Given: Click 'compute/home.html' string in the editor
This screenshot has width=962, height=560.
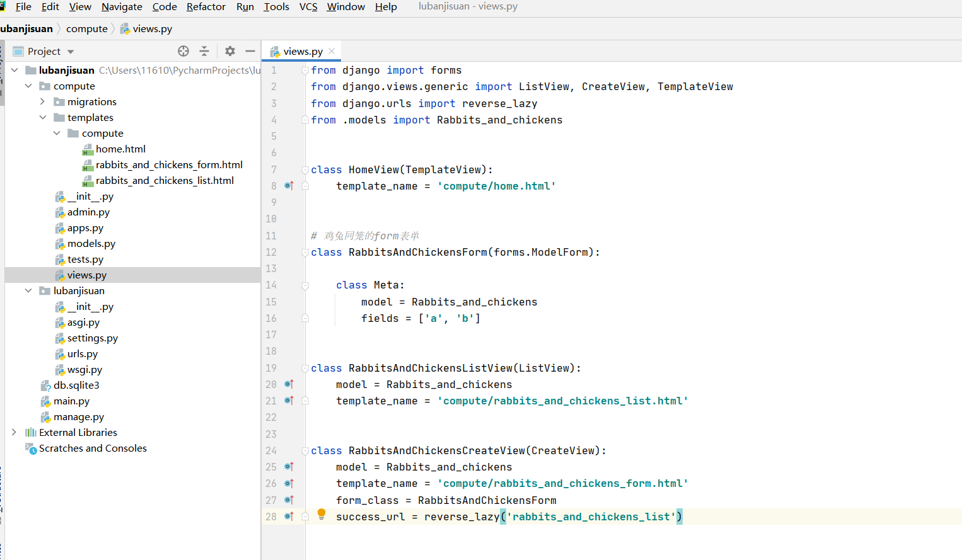Looking at the screenshot, I should coord(496,186).
